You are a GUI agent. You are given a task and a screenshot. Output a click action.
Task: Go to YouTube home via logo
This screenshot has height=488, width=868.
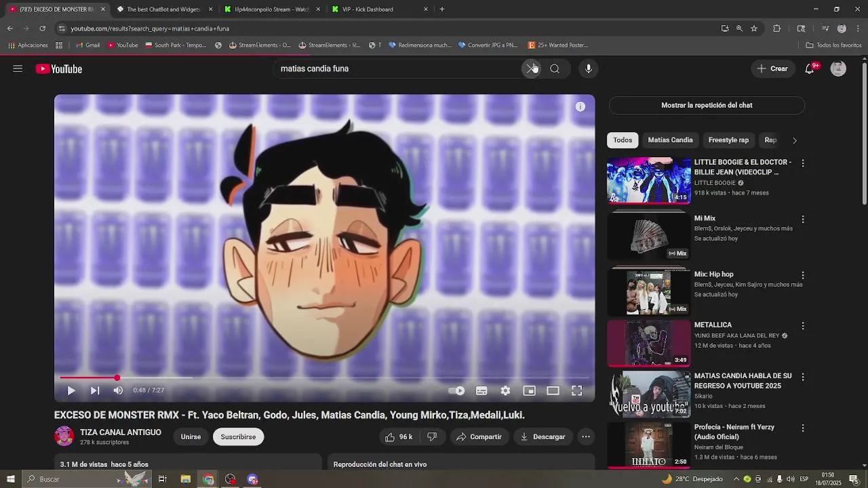click(59, 68)
